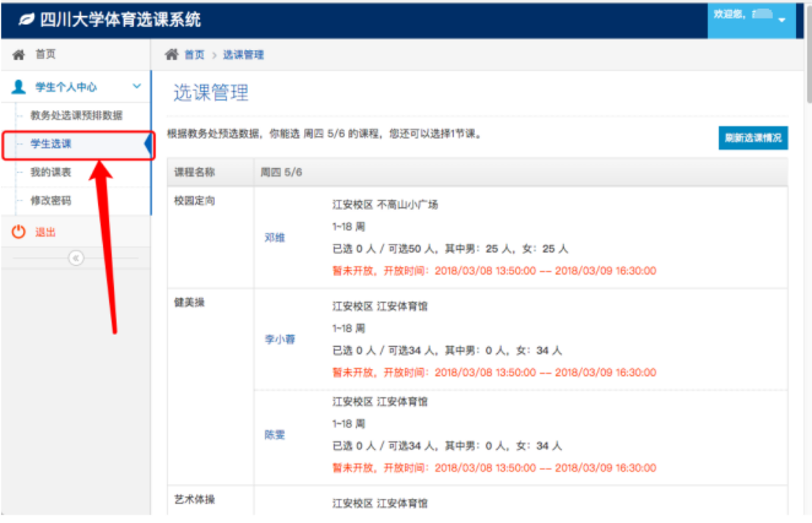Click the leaf logo icon in header
This screenshot has height=523, width=812.
pyautogui.click(x=26, y=20)
